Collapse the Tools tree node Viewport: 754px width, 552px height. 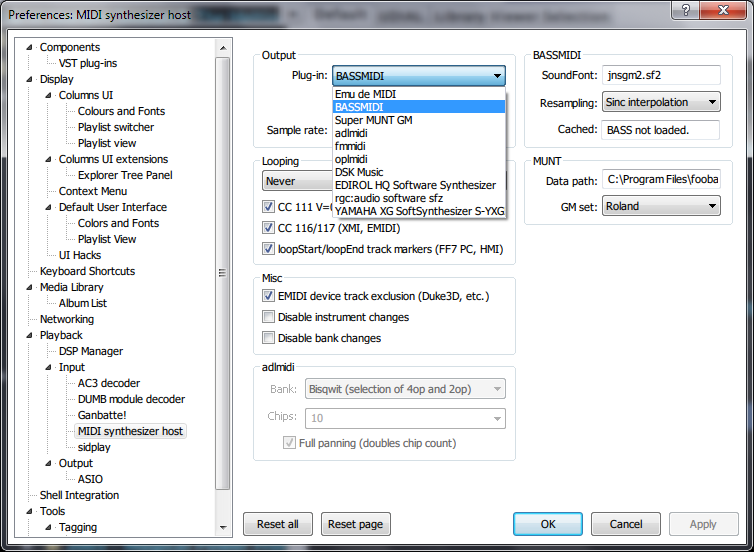pyautogui.click(x=29, y=511)
